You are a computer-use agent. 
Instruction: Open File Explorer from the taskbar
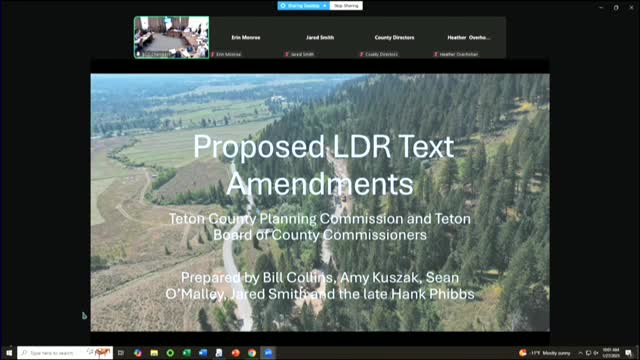point(154,353)
